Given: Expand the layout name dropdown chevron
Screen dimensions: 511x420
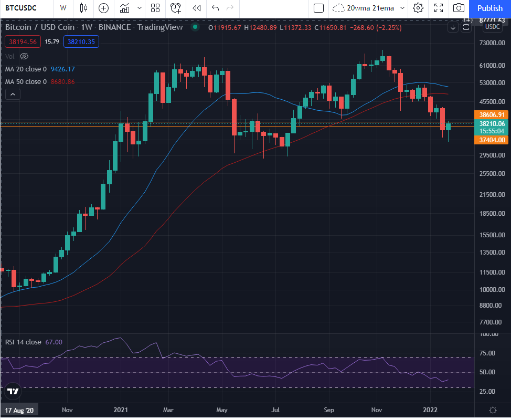Looking at the screenshot, I should coord(402,8).
